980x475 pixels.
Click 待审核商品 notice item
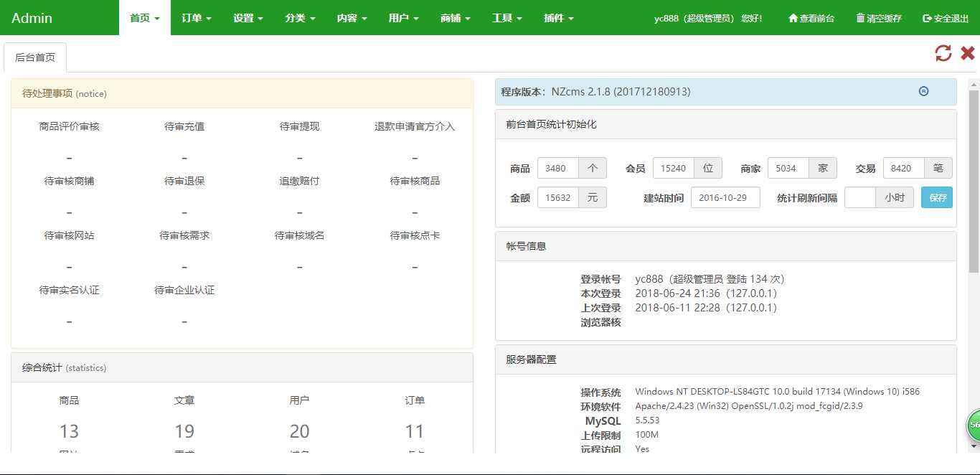click(x=415, y=181)
